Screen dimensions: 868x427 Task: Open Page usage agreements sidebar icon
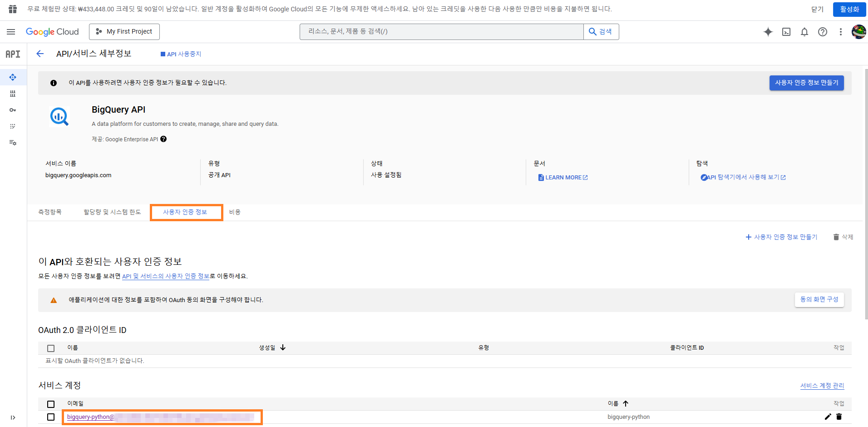[13, 143]
